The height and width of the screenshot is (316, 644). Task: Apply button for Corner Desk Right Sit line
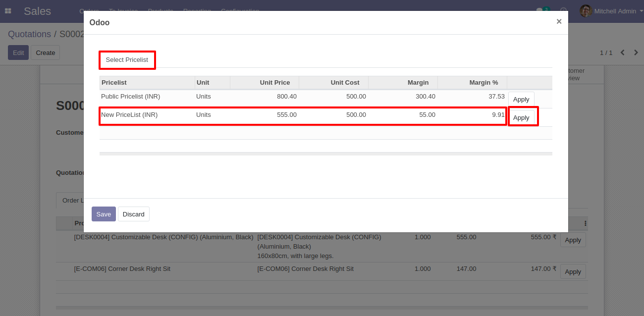pyautogui.click(x=573, y=272)
